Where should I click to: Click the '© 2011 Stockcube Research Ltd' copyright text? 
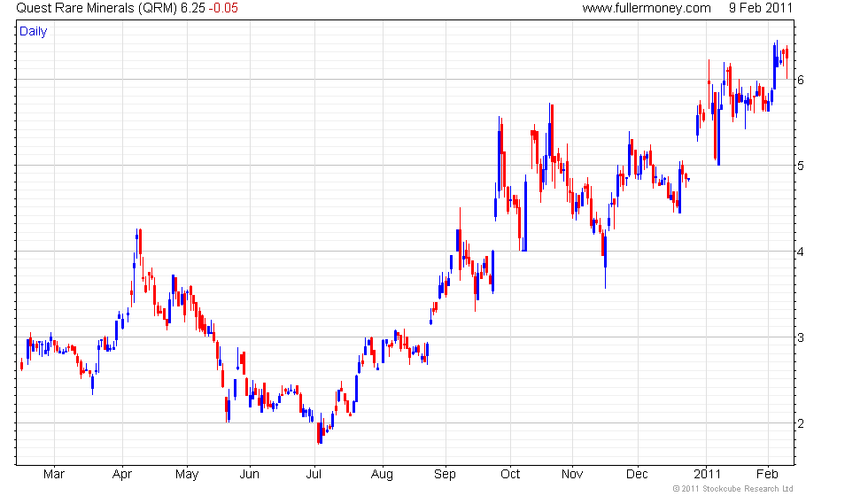pos(733,489)
